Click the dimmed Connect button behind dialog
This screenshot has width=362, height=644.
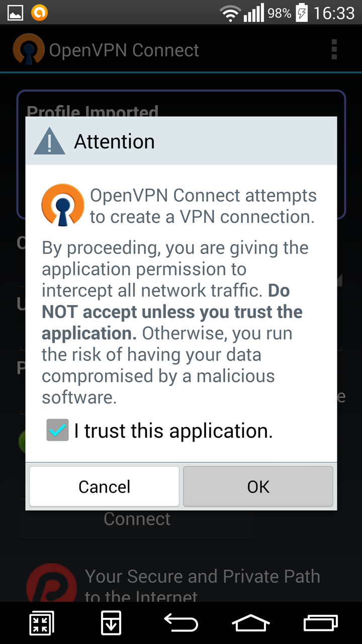[x=137, y=519]
